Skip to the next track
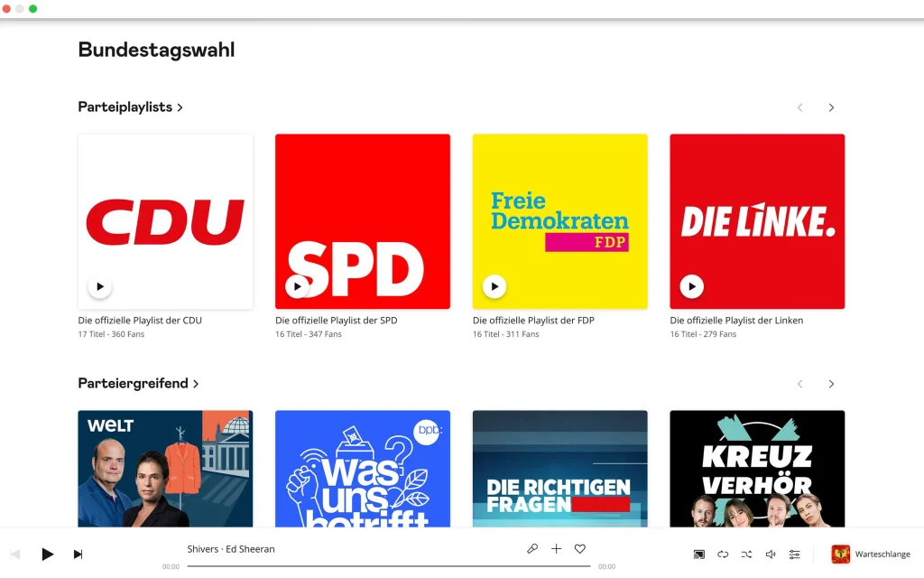924x578 pixels. tap(78, 554)
